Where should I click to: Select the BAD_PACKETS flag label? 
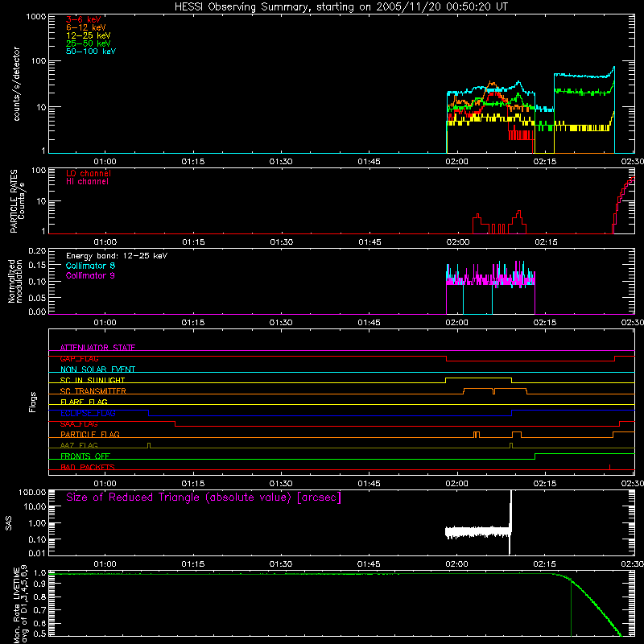pyautogui.click(x=88, y=467)
